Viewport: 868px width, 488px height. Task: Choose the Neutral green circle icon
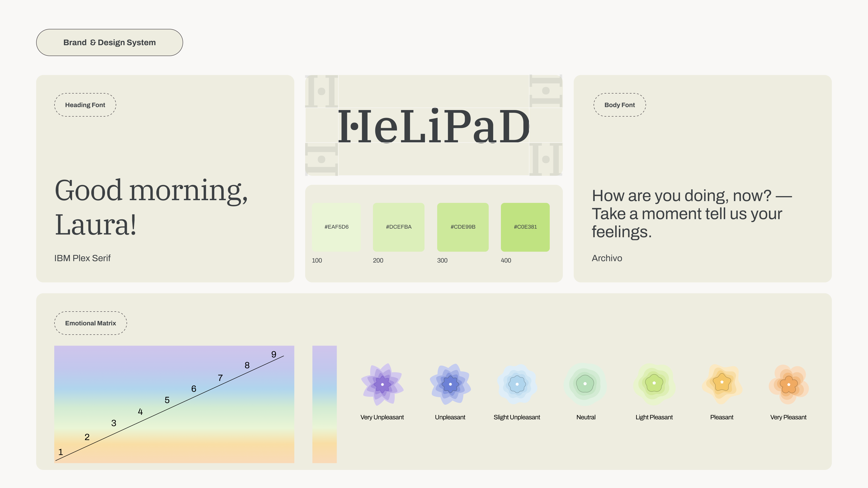pos(585,384)
